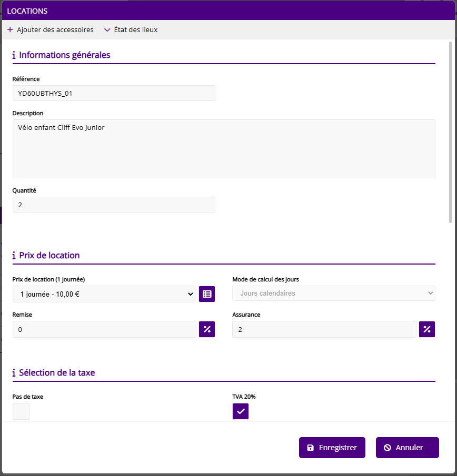Click the Remise input field

coord(104,329)
